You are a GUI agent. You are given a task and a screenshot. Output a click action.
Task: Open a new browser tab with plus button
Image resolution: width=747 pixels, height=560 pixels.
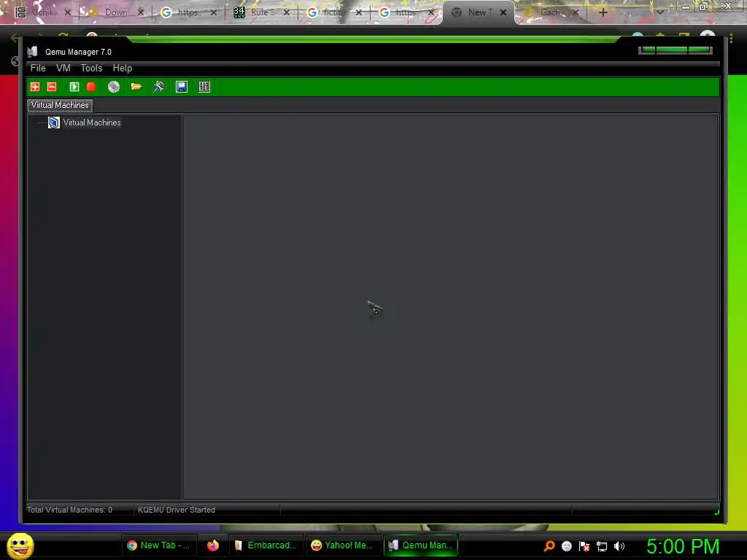tap(603, 12)
